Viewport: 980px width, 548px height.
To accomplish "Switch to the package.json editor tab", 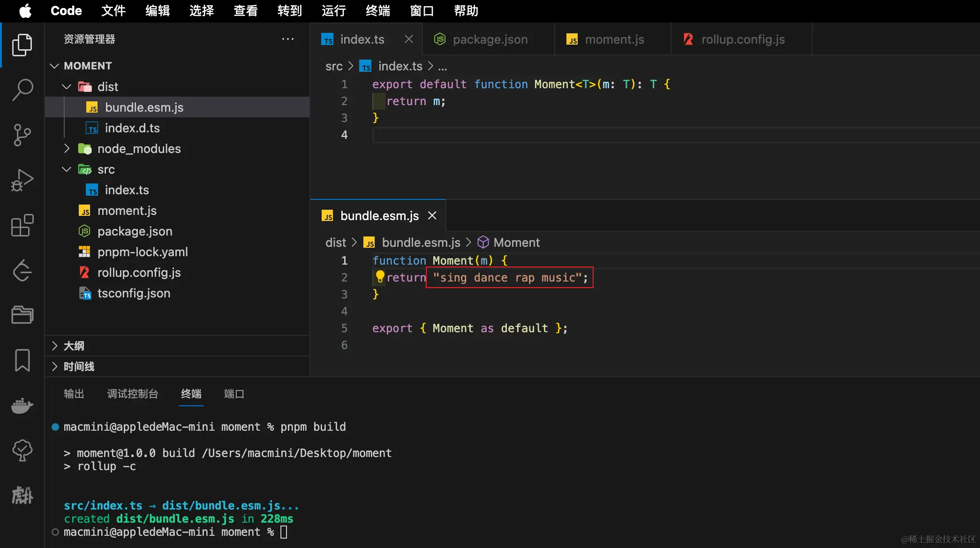I will 490,39.
